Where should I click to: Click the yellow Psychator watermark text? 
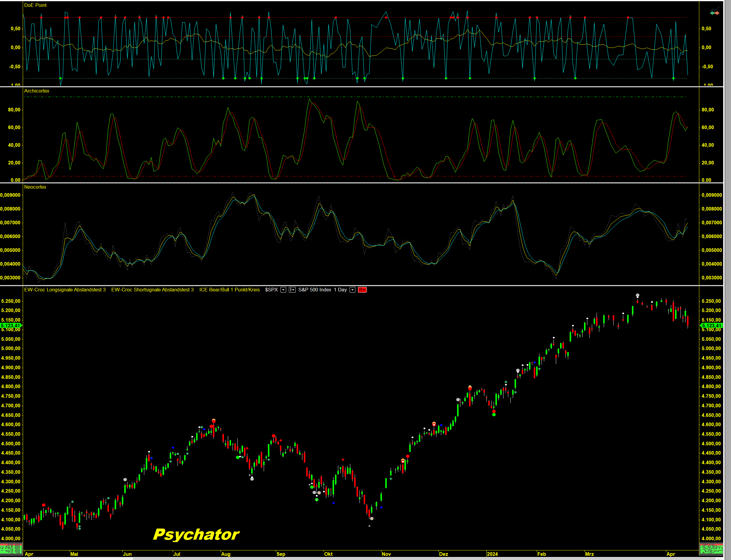tap(196, 534)
